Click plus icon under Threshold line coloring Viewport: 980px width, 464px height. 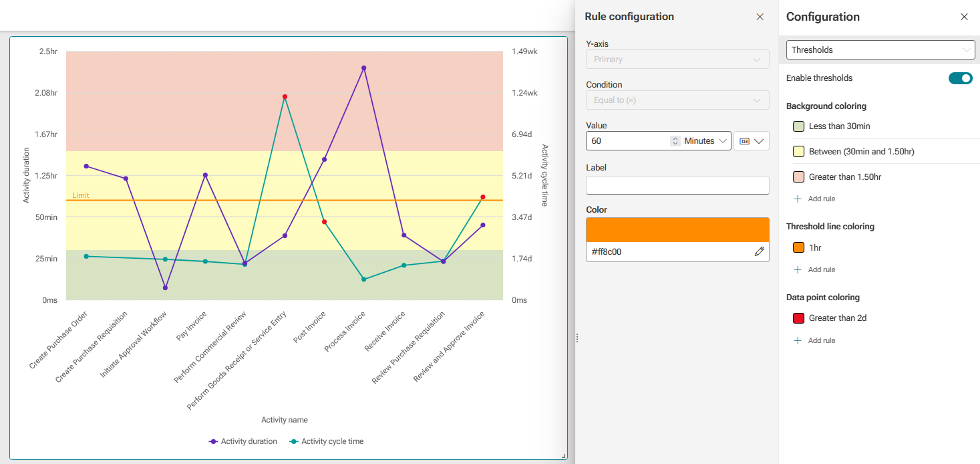[798, 270]
